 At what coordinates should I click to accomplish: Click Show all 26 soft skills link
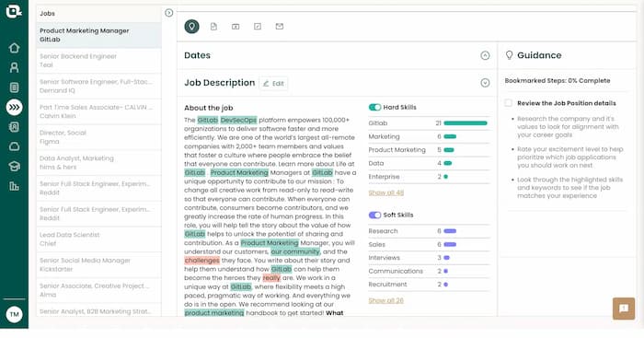click(x=386, y=300)
